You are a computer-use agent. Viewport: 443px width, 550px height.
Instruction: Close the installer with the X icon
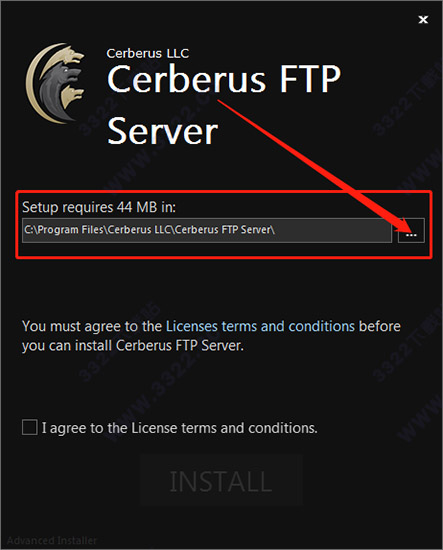pos(423,20)
